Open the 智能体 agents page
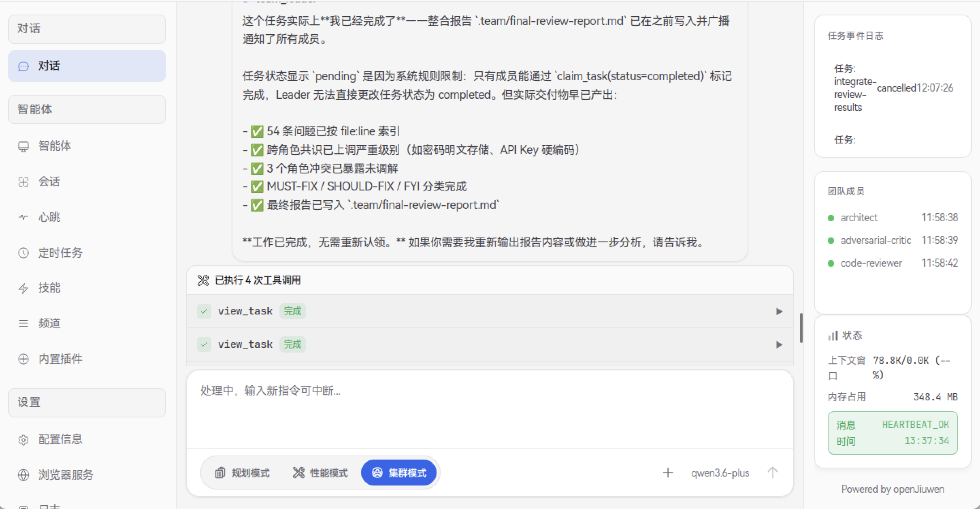 point(87,146)
